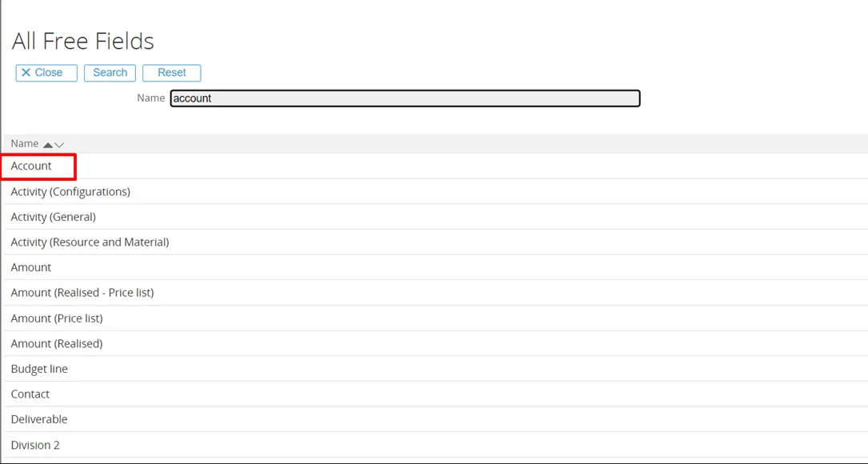The width and height of the screenshot is (868, 464).
Task: Reset the search filter
Action: coord(171,73)
